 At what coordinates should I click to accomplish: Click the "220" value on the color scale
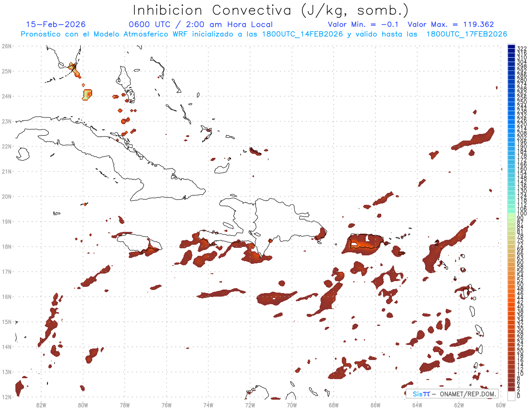(x=522, y=125)
